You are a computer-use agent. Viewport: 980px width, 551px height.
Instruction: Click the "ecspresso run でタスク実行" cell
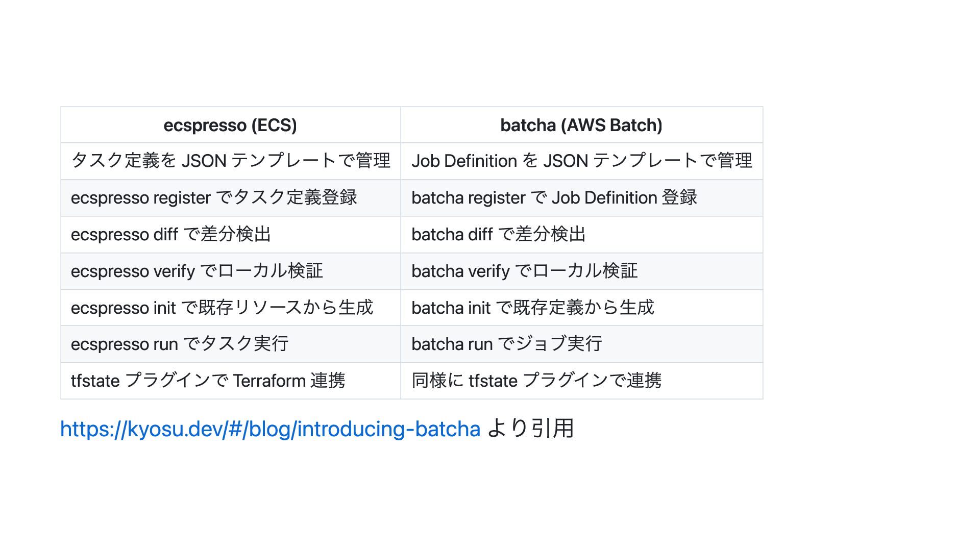180,344
